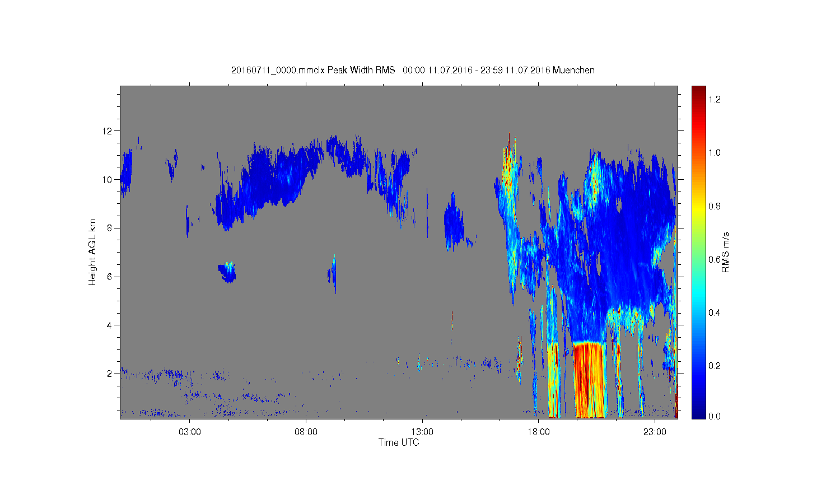Image resolution: width=840 pixels, height=504 pixels.
Task: Click the 23:00 time tick label
Action: 655,432
